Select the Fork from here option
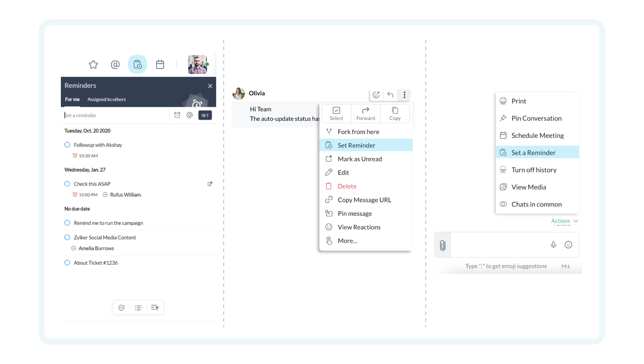This screenshot has height=364, width=644. coord(358,131)
